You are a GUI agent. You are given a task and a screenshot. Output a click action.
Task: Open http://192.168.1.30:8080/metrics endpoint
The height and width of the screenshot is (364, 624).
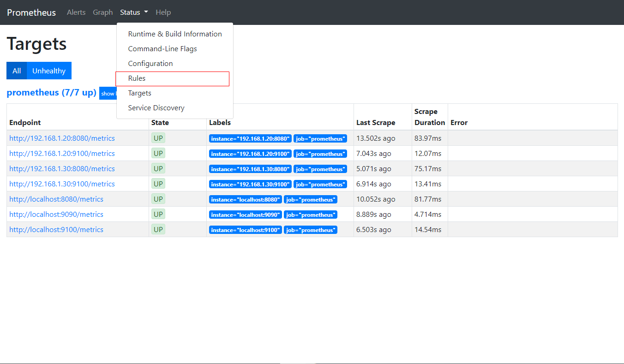coord(62,169)
